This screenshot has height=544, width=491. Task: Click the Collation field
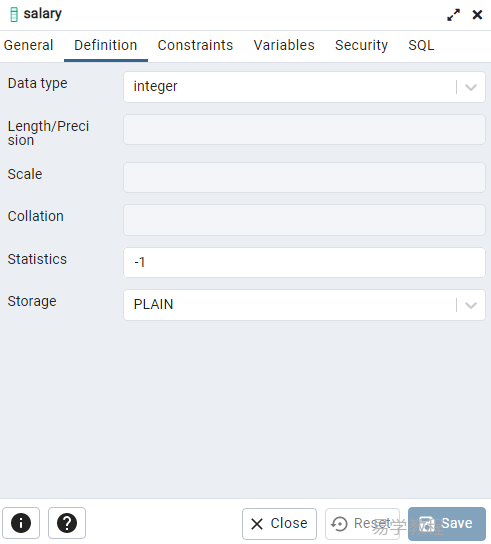(x=304, y=220)
